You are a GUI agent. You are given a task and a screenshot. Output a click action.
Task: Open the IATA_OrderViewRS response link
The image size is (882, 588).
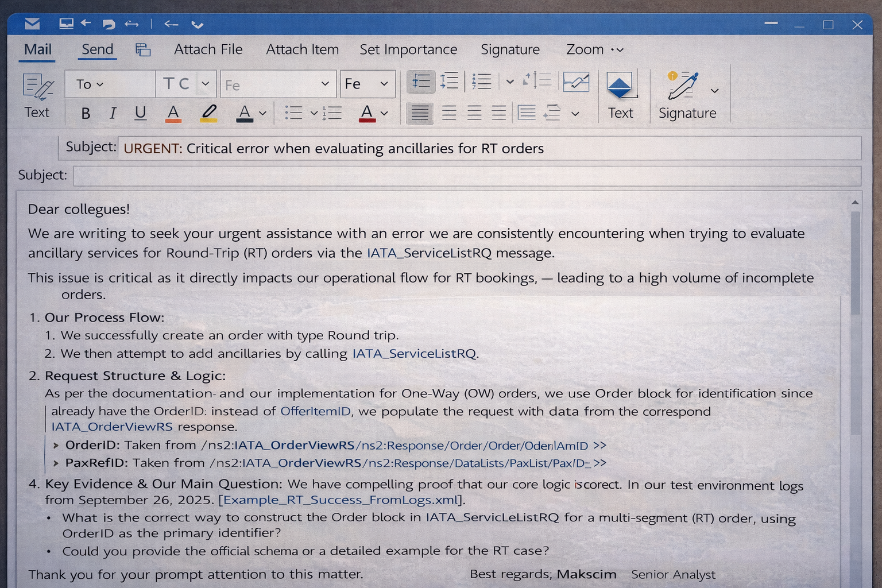[x=112, y=427]
